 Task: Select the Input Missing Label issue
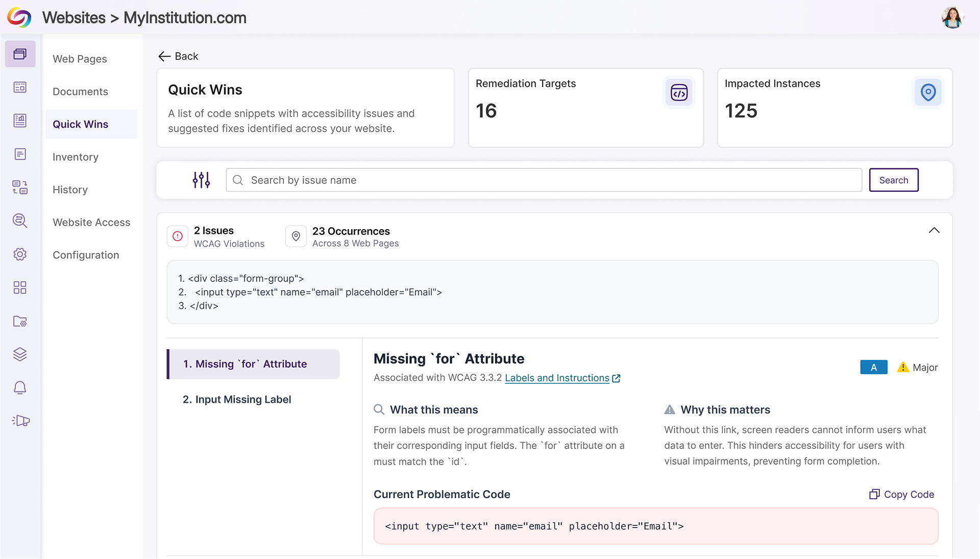coord(236,399)
